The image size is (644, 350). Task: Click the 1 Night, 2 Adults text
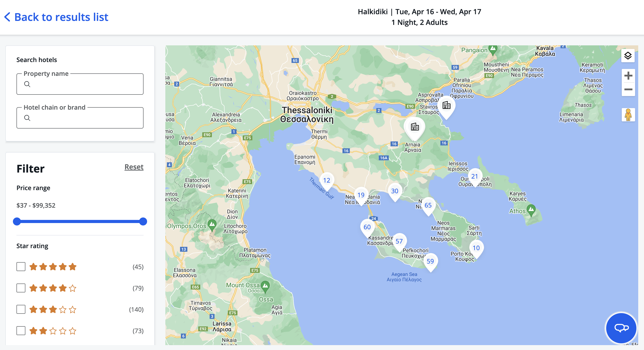(419, 22)
